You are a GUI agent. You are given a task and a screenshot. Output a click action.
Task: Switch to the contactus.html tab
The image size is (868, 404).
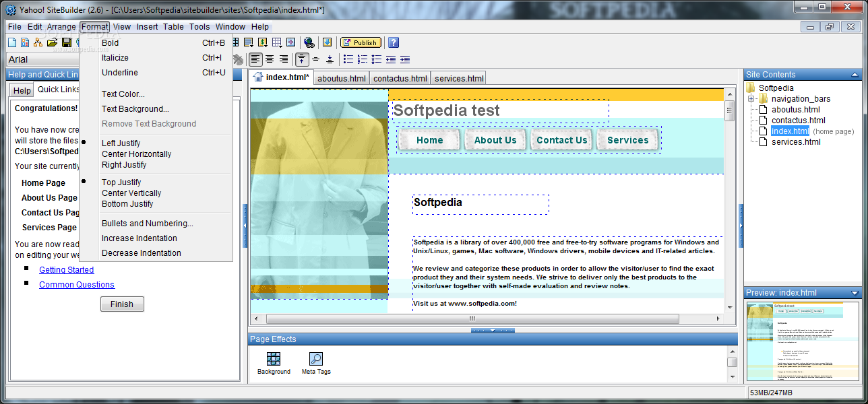(400, 78)
